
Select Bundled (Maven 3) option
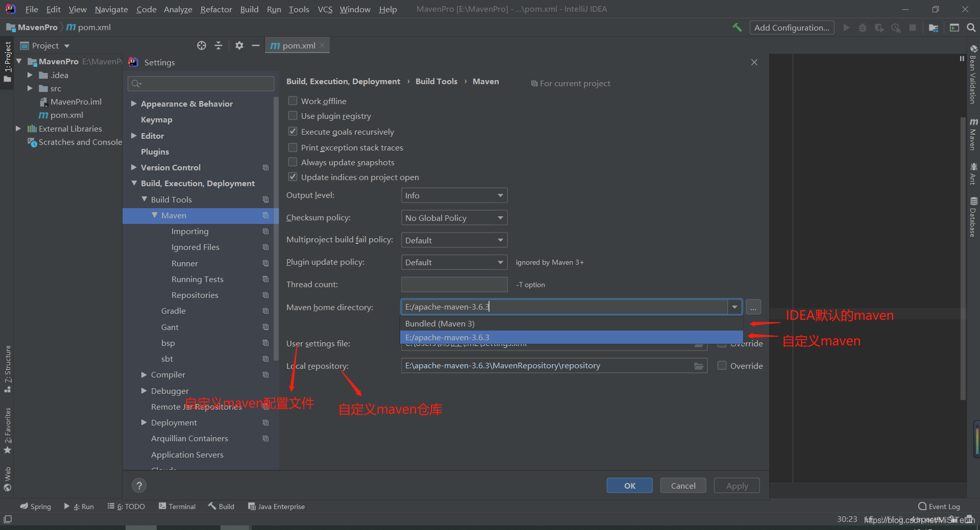[571, 323]
